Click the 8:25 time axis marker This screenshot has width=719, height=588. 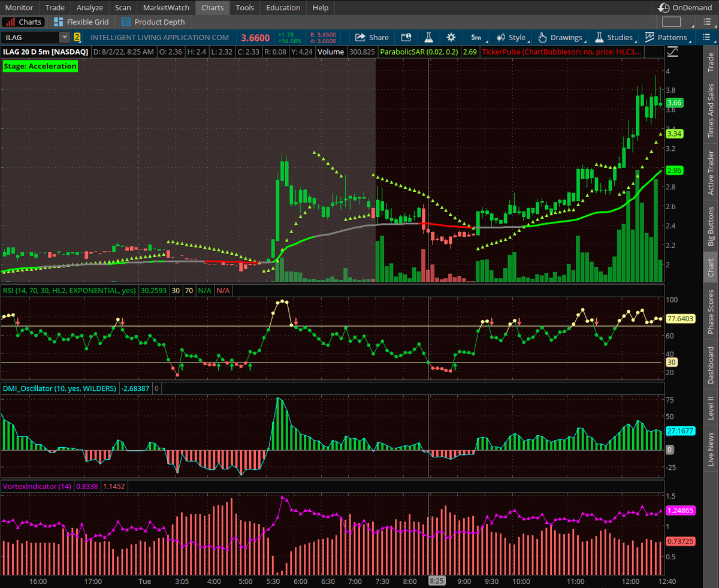pos(436,581)
